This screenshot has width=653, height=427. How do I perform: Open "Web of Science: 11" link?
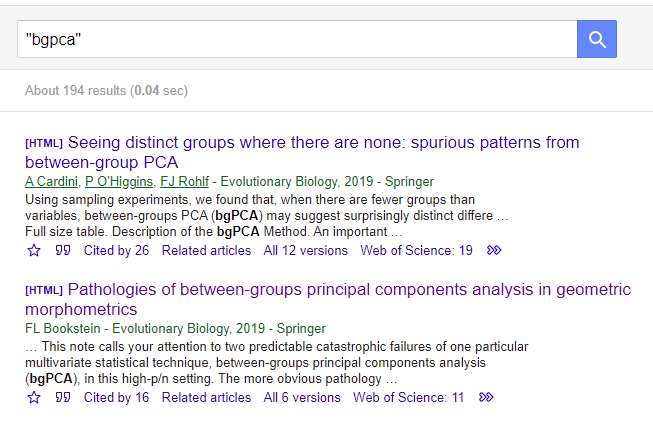coord(408,397)
